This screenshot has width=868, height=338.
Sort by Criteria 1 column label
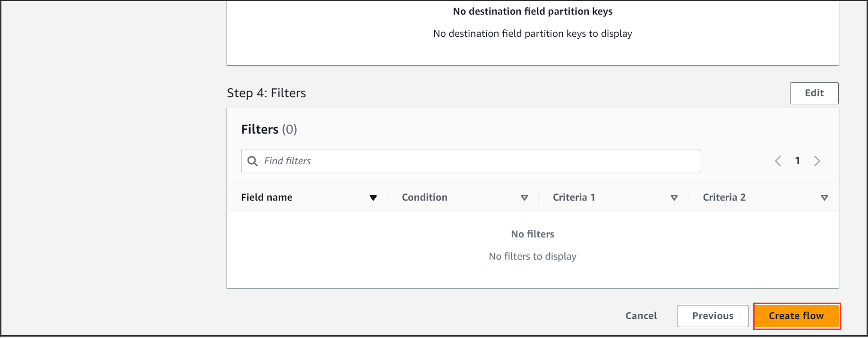[x=574, y=197]
